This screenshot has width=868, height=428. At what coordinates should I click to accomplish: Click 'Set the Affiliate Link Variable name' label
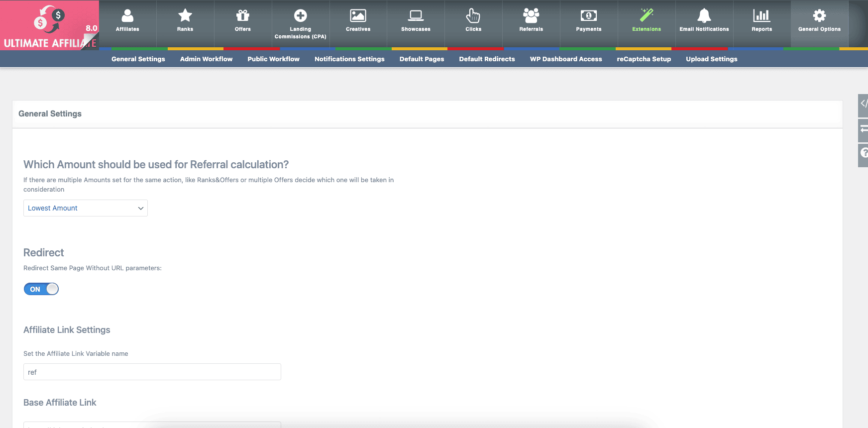pos(76,353)
